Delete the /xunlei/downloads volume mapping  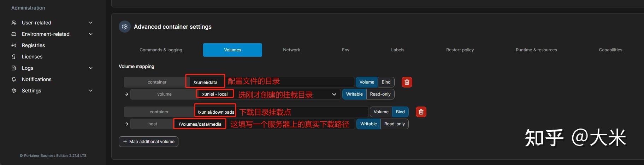point(421,112)
